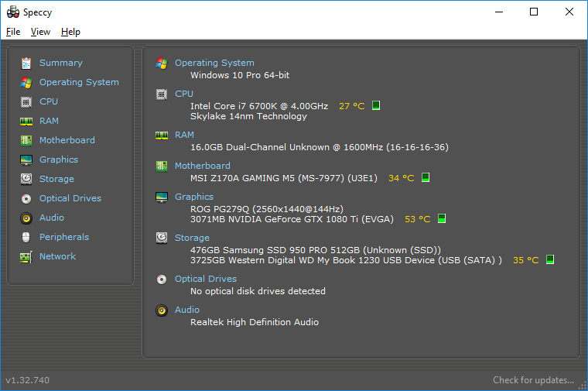
Task: Show Network details from sidebar
Action: click(x=57, y=256)
